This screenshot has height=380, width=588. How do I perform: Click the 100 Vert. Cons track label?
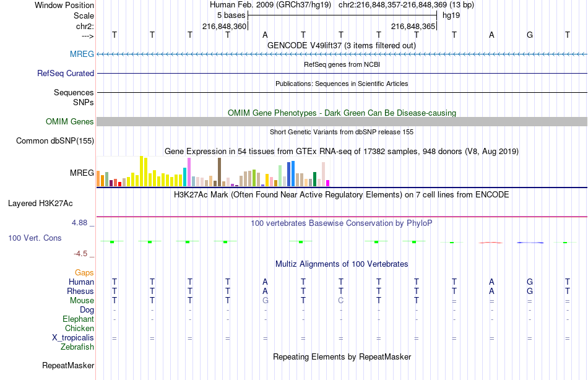pos(35,238)
